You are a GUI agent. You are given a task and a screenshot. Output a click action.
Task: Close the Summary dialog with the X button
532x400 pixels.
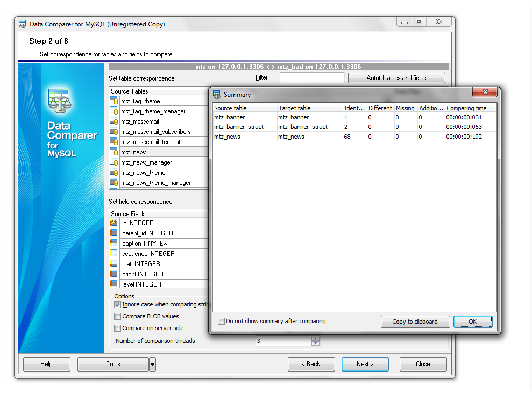point(485,92)
